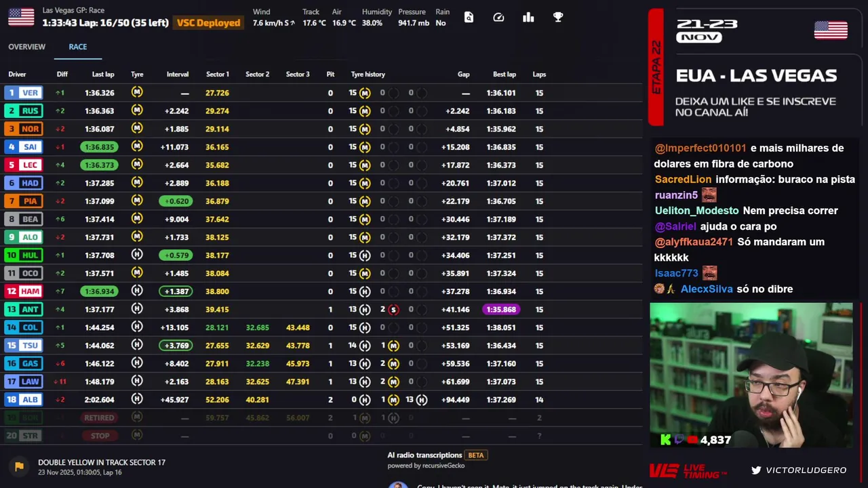Select the ALB driver badge in position 18
868x488 pixels.
[24, 400]
